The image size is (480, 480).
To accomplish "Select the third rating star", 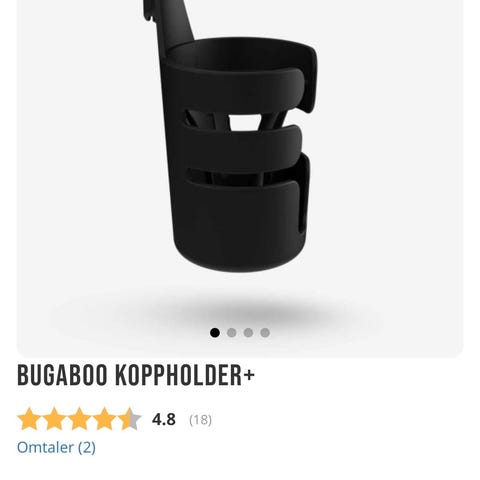I will point(79,419).
